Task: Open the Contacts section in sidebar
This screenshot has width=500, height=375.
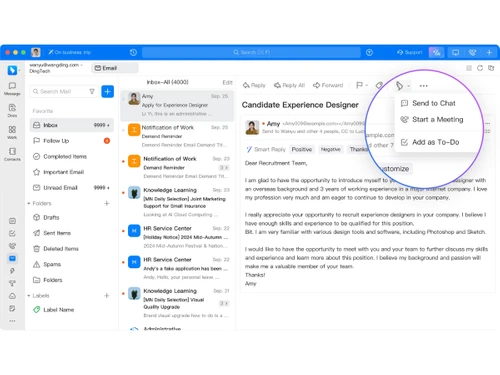Action: [x=12, y=154]
